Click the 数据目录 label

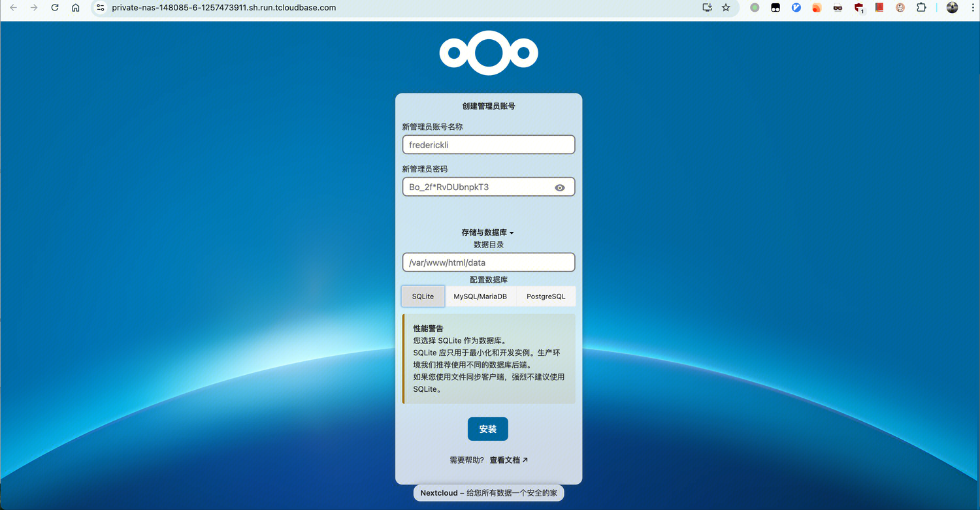point(489,245)
